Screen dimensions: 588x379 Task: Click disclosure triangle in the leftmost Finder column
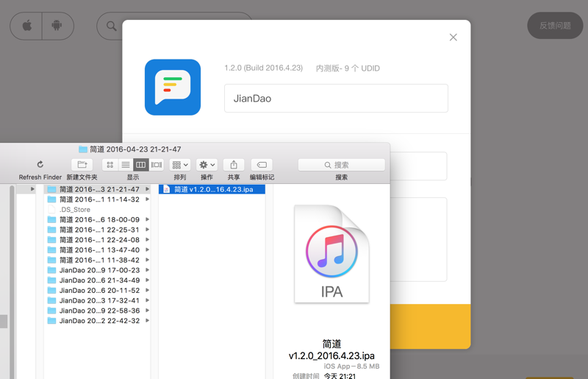(x=32, y=189)
